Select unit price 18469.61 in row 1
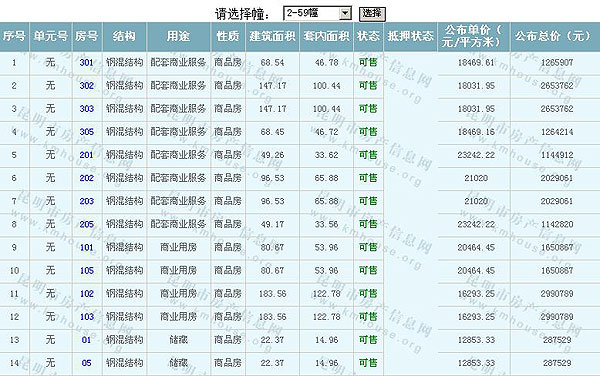Screen dimensions: 600x376 pos(476,62)
